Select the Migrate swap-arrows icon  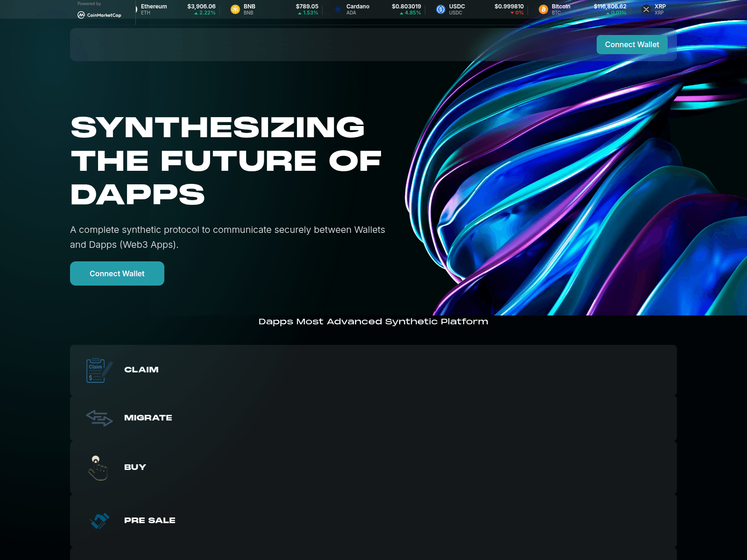click(99, 418)
